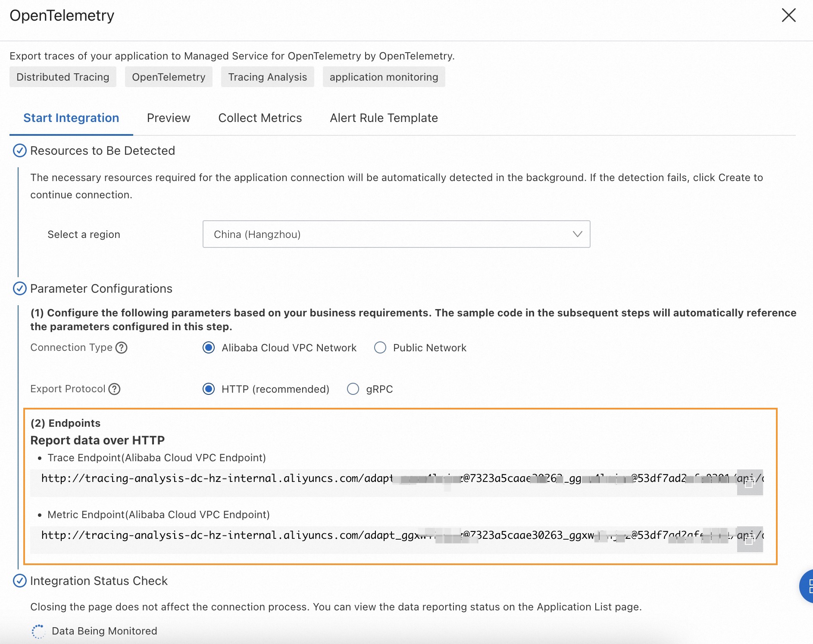Click the application monitoring tag
This screenshot has height=644, width=813.
pyautogui.click(x=384, y=77)
